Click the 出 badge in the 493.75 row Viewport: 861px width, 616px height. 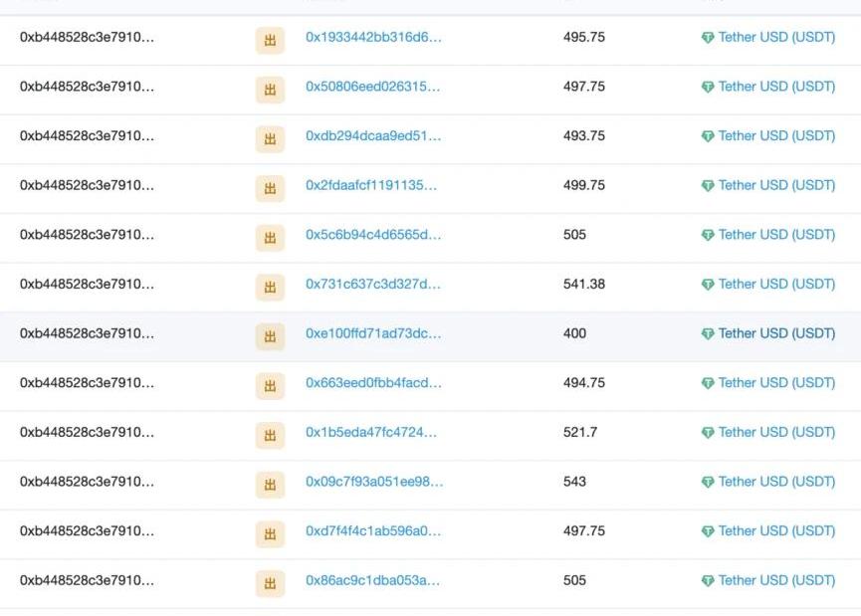[270, 139]
